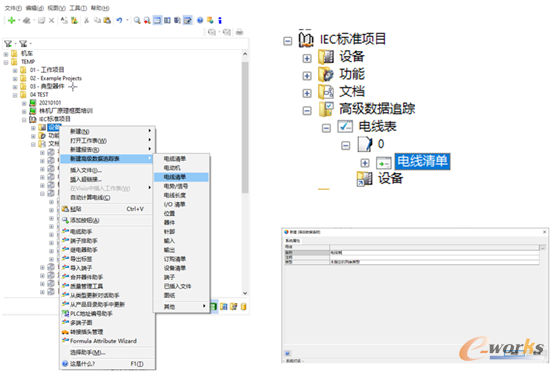This screenshot has height=371, width=554.
Task: Click the magnifier search icon
Action: point(137,20)
